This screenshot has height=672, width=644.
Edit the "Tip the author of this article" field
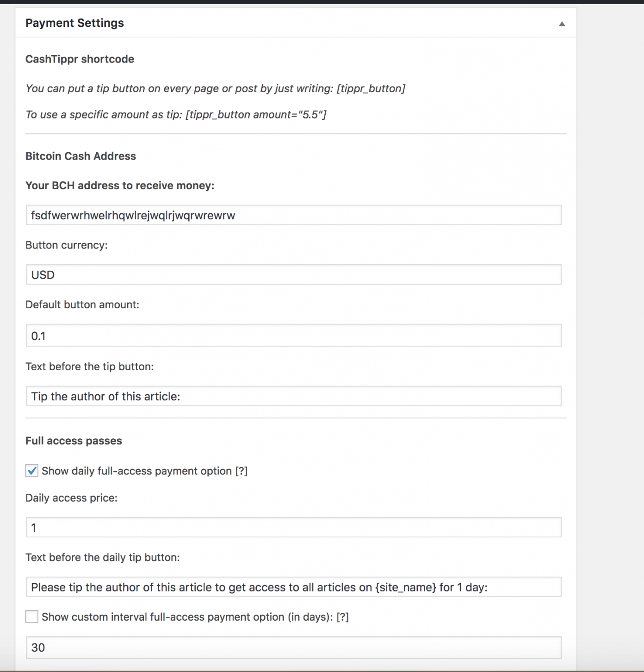click(294, 396)
